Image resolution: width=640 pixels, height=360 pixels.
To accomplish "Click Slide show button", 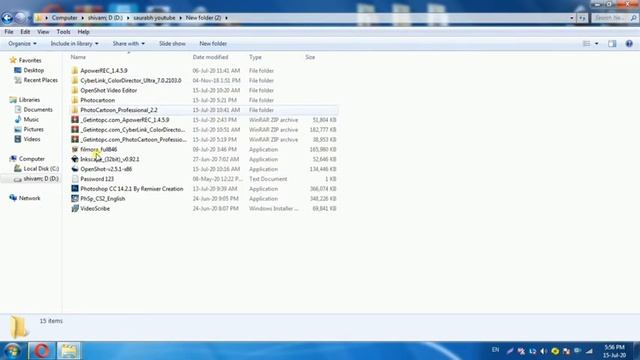I will coord(172,44).
